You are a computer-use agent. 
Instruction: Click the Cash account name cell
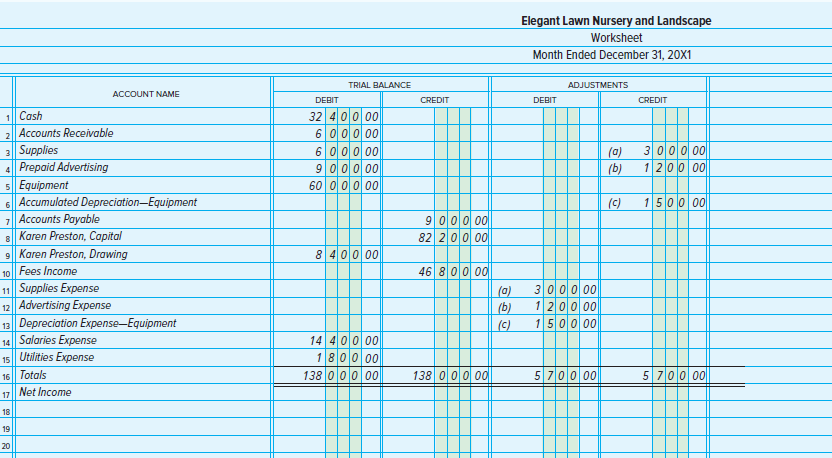[x=31, y=116]
